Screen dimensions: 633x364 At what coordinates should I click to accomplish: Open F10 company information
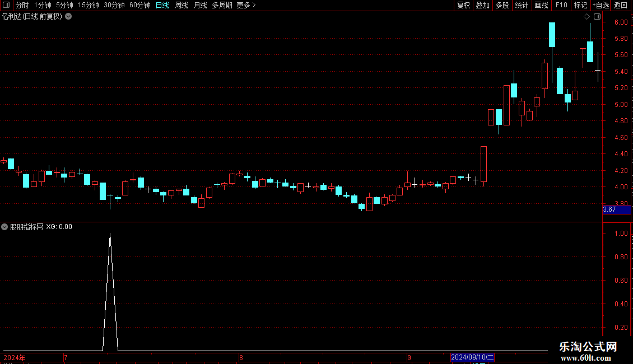tap(561, 5)
